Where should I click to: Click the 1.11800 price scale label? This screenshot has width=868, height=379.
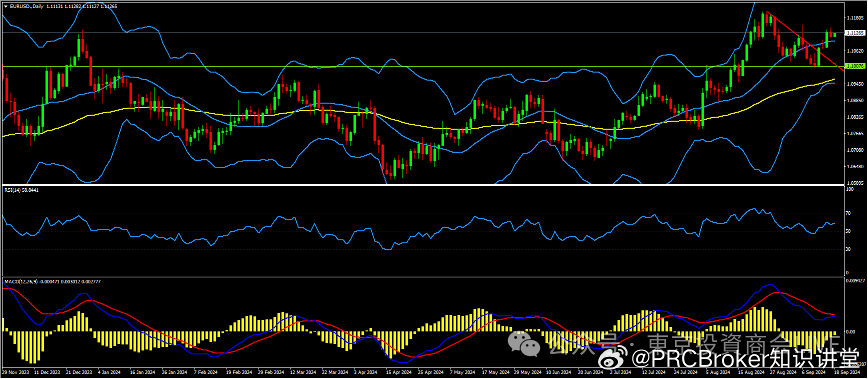[x=854, y=18]
